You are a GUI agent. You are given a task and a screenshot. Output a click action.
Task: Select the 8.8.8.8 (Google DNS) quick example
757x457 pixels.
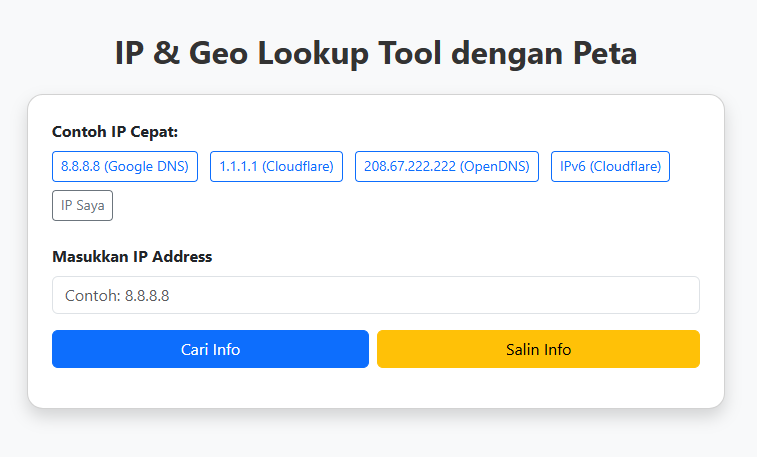pos(125,166)
